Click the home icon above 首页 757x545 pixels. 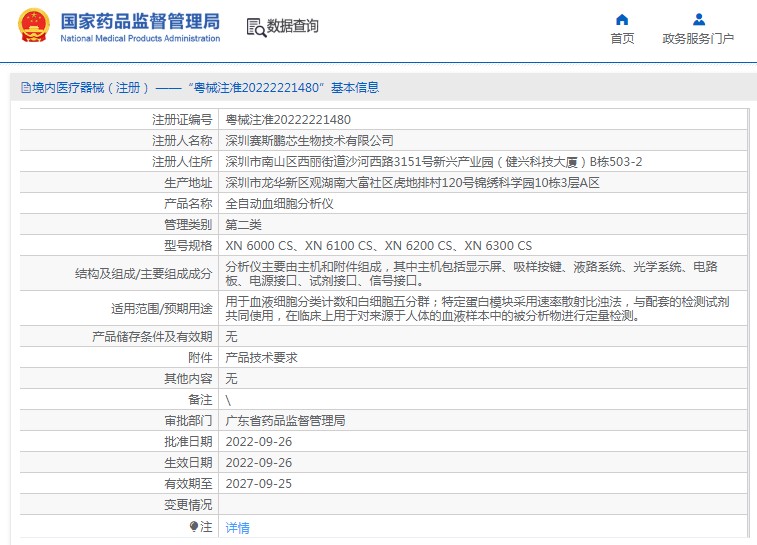pos(622,20)
